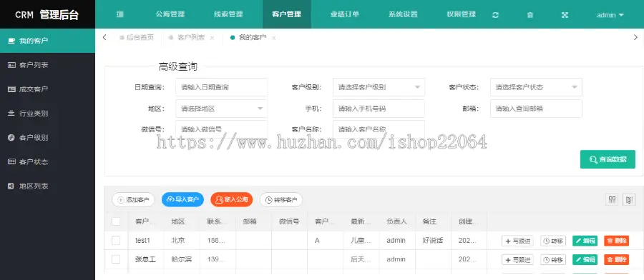Viewport: 644px width, 280px height.
Task: Click the 日期查询 input field
Action: pos(221,87)
